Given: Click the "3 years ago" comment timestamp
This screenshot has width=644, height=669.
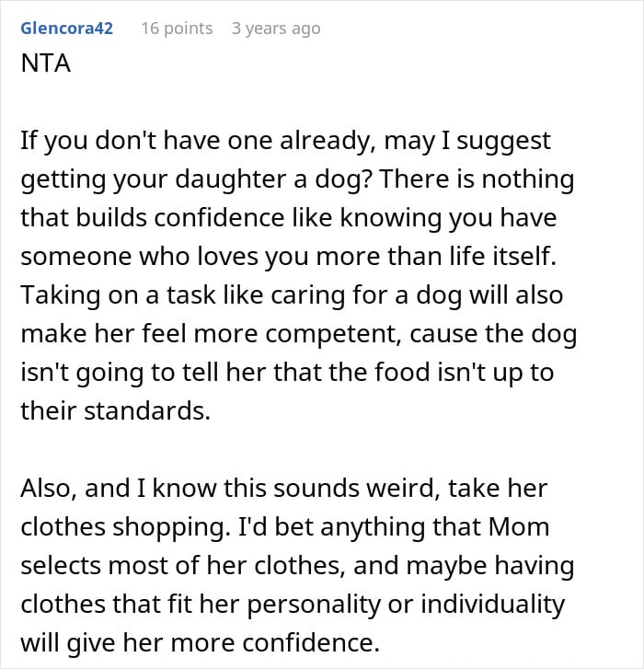Looking at the screenshot, I should tap(276, 29).
